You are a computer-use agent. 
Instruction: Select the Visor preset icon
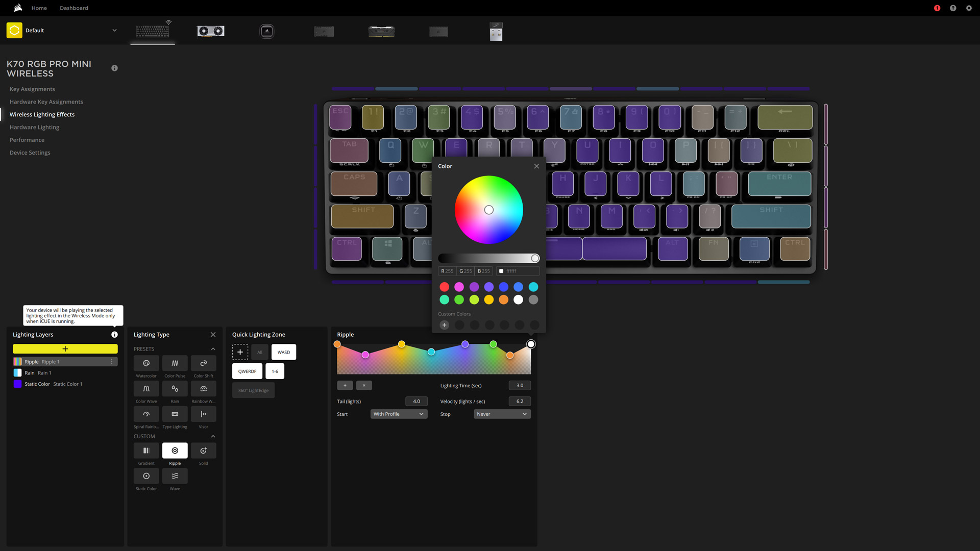tap(203, 414)
